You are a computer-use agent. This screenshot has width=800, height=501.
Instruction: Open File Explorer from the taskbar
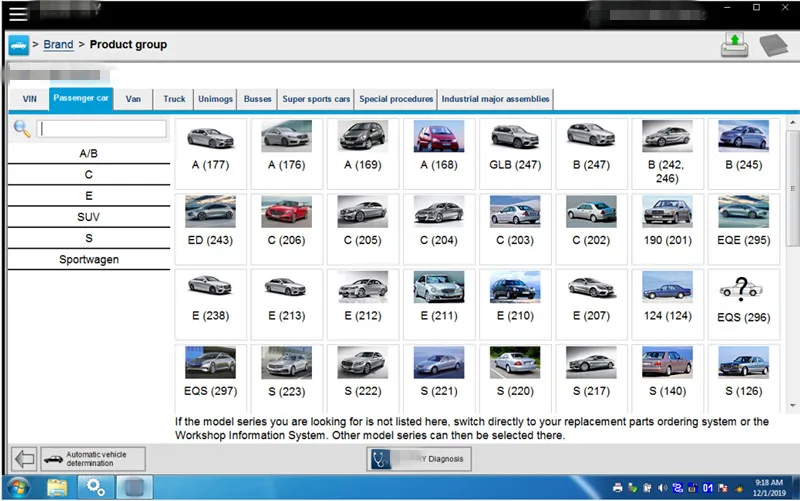[x=57, y=488]
